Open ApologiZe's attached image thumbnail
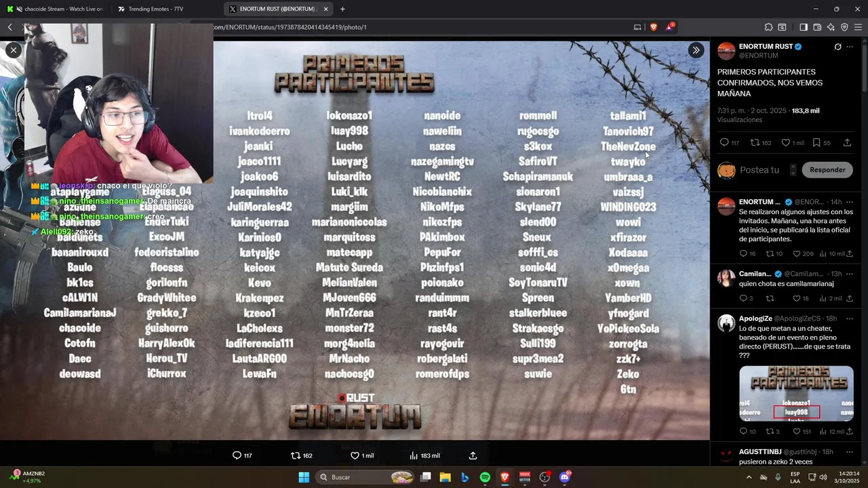Screen dimensions: 868x488 [796, 394]
